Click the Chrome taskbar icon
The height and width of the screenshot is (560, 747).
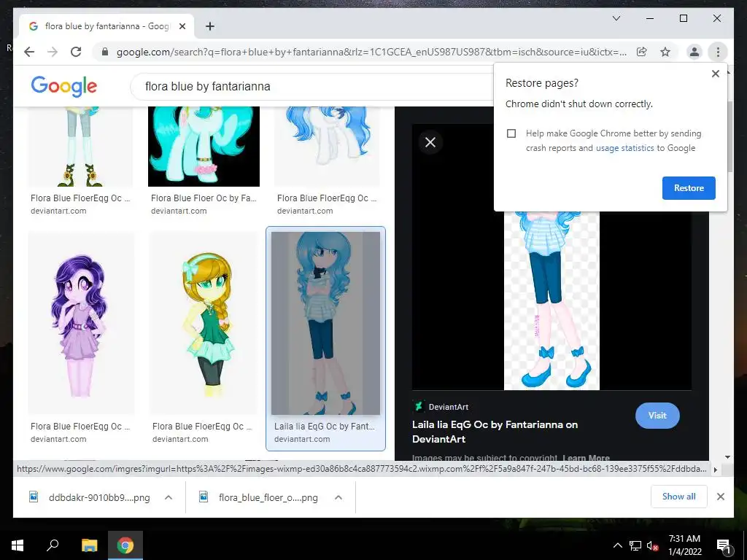[x=125, y=545]
